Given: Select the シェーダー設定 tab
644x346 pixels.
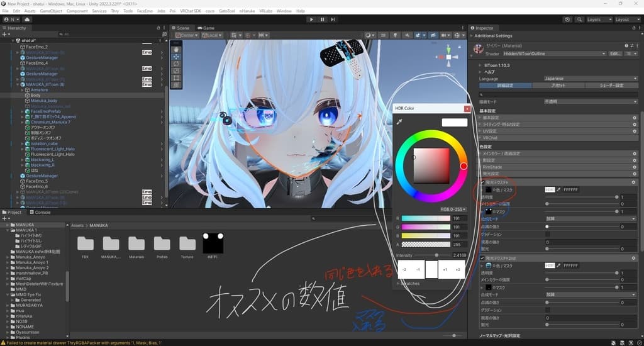Looking at the screenshot, I should point(611,86).
